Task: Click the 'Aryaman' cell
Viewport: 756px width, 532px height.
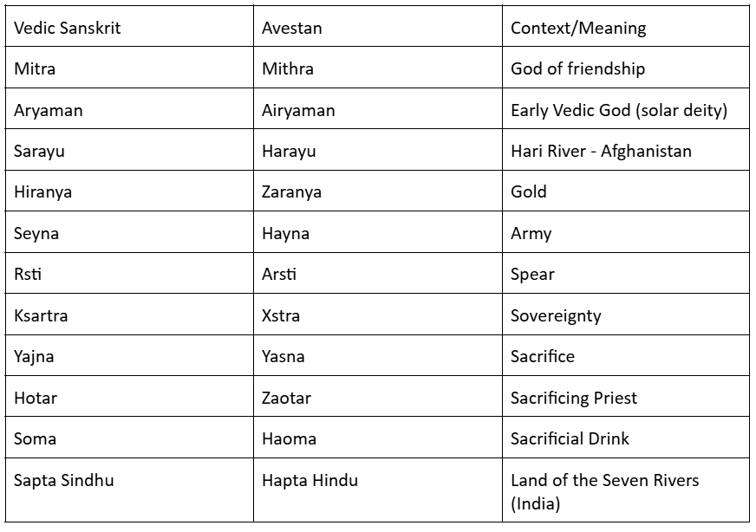Action: pyautogui.click(x=129, y=109)
